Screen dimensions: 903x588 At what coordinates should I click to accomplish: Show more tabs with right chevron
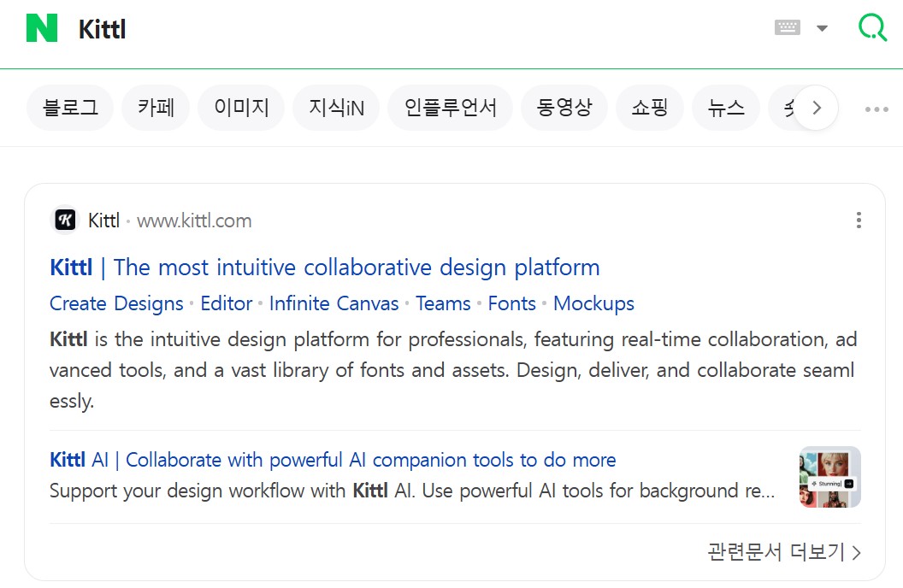click(816, 108)
